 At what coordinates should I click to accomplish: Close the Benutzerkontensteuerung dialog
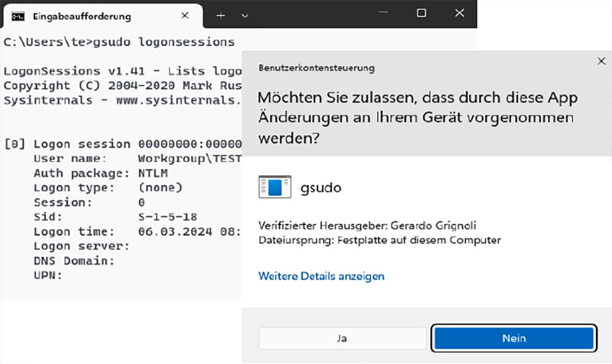point(601,61)
